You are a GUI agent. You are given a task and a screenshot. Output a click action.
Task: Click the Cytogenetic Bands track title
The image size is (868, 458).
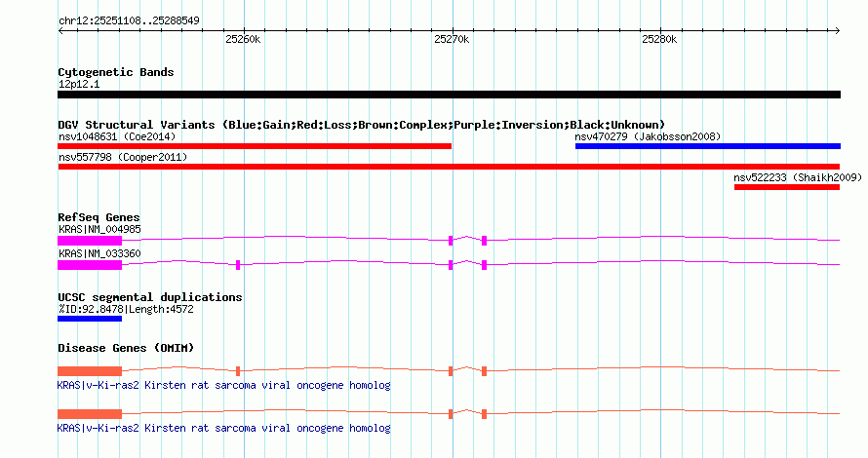click(x=116, y=72)
